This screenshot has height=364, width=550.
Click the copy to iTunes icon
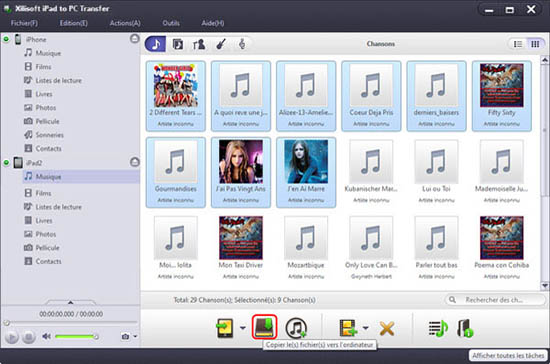(x=296, y=328)
